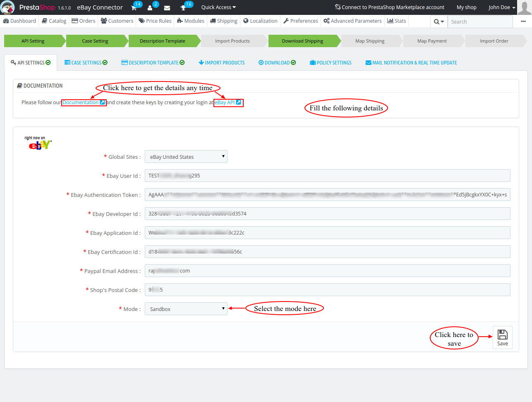Open the Orders menu

(84, 21)
